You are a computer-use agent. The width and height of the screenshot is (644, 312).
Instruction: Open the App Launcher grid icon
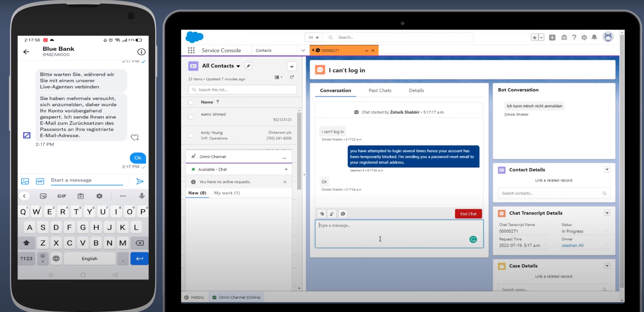[x=191, y=50]
